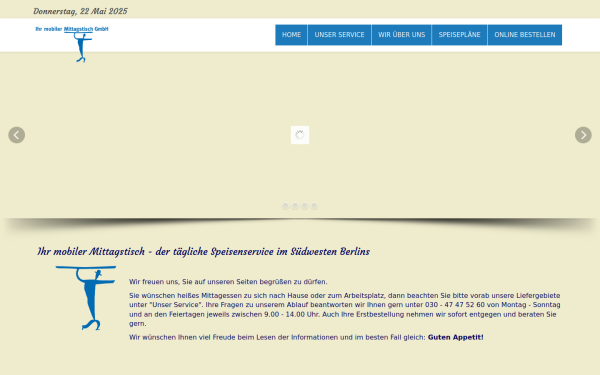Screen dimensions: 600x375
Task: Open the Unser Service menu item
Action: tap(339, 35)
